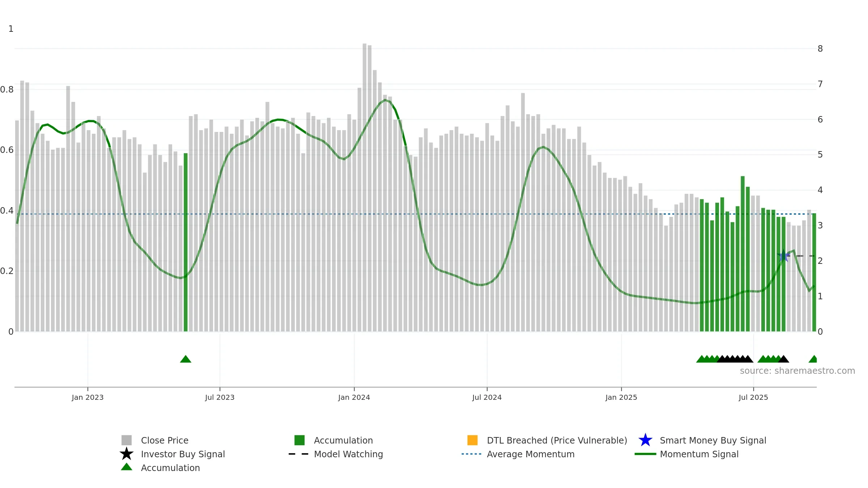Click the green Accumulation square legend icon
868x488 pixels.
click(x=299, y=440)
